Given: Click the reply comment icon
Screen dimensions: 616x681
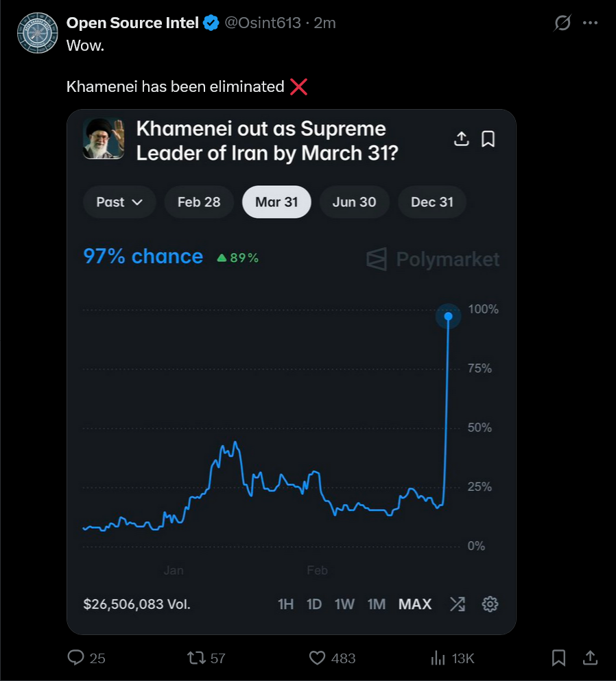Looking at the screenshot, I should pos(76,658).
